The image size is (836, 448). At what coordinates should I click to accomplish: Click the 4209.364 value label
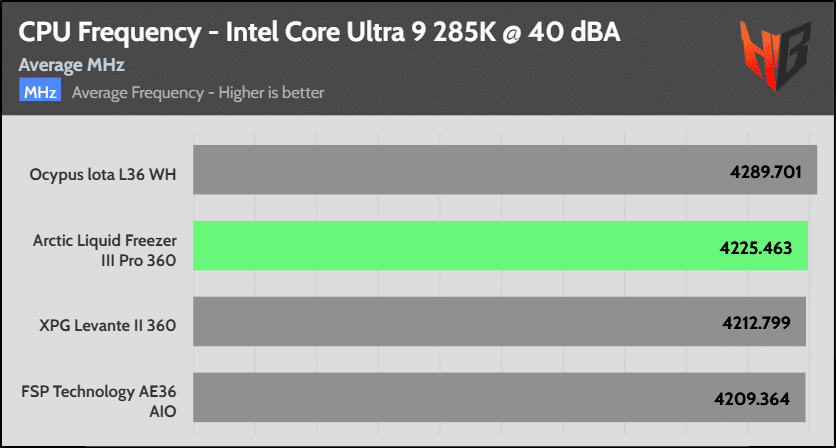[x=753, y=399]
